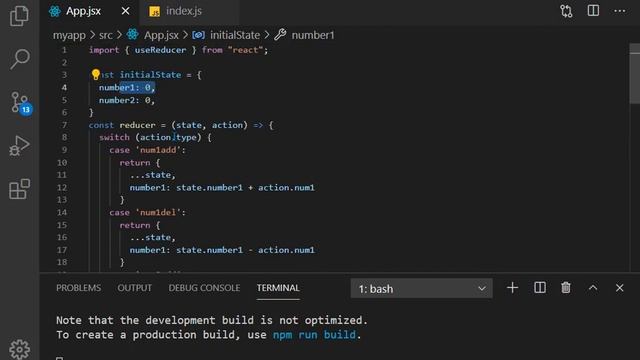Select the TERMINAL panel tab
The image size is (640, 360).
pos(278,288)
